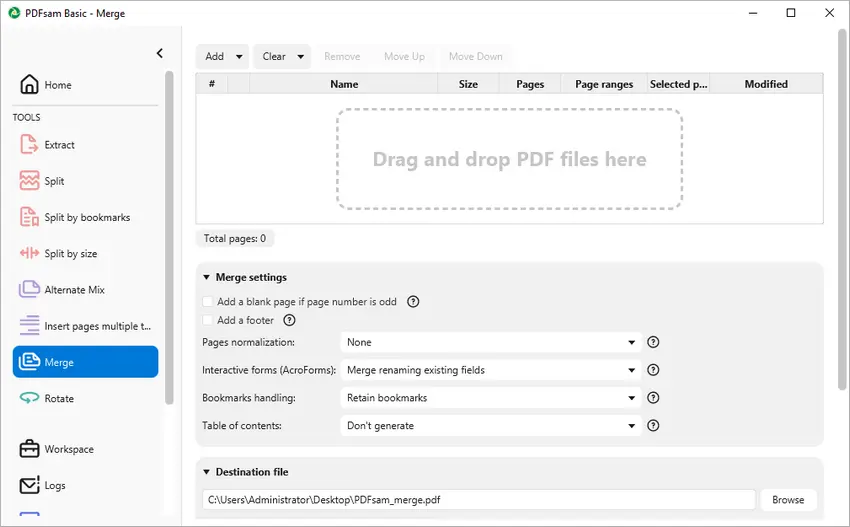The width and height of the screenshot is (850, 527).
Task: Open Split by bookmarks tool icon
Action: pos(29,217)
